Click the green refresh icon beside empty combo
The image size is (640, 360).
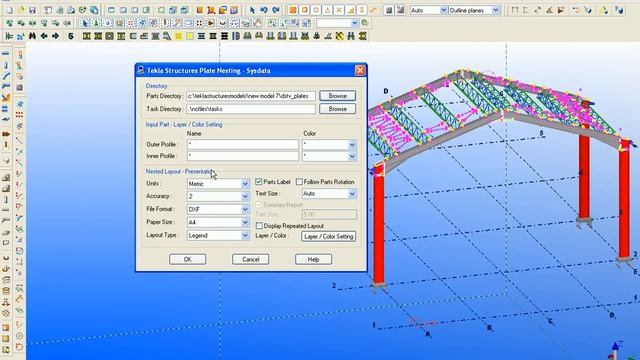click(364, 23)
